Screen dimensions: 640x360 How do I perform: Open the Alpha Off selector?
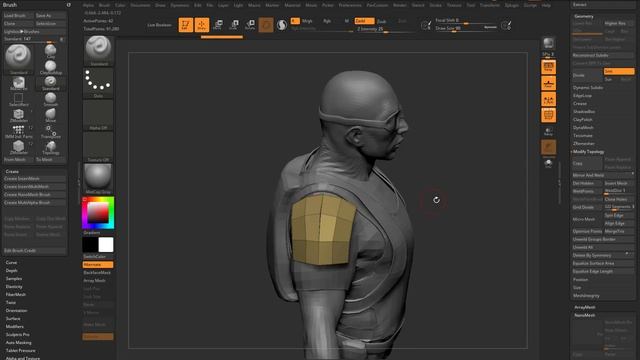pos(98,115)
